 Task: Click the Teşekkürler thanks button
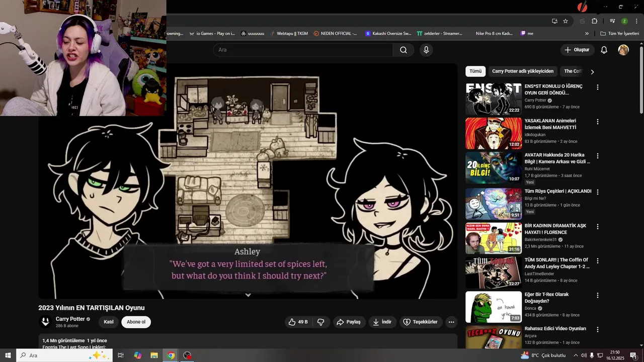[x=420, y=322]
